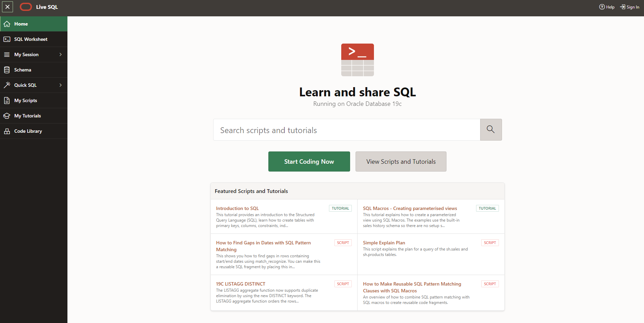Open the Help link in header
This screenshot has width=644, height=323.
click(607, 7)
